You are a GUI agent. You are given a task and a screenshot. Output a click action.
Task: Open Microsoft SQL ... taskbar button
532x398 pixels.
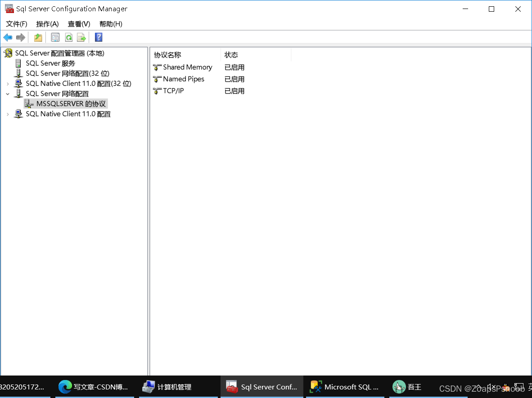(345, 387)
